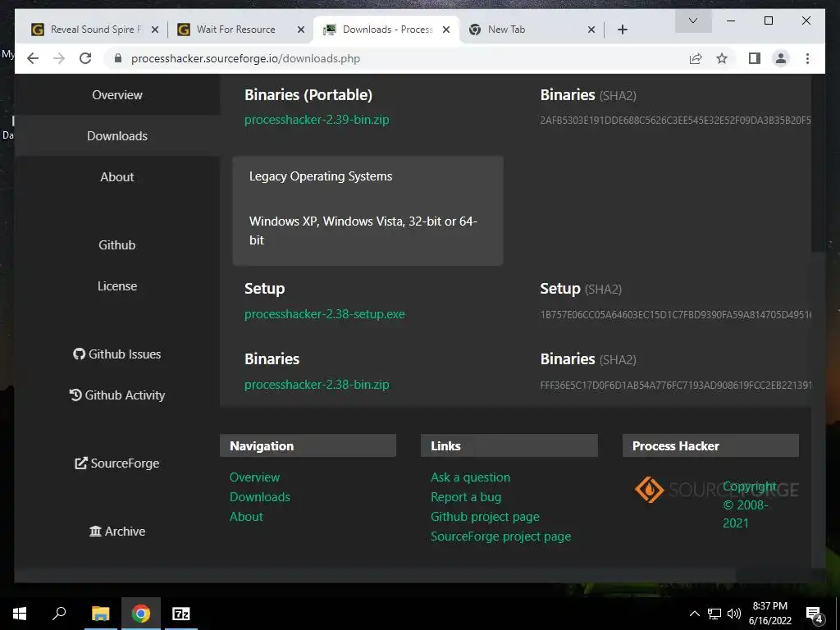This screenshot has height=630, width=840.
Task: Open the taskbar clock and date
Action: tap(769, 614)
